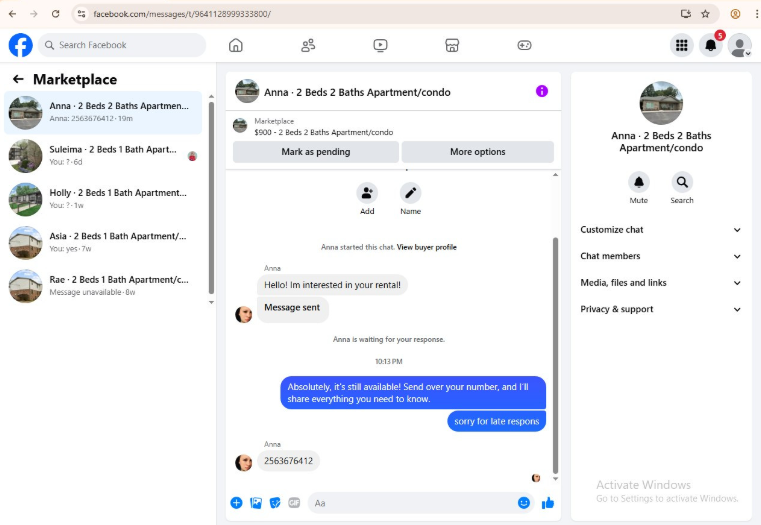The height and width of the screenshot is (525, 761).
Task: Open the Notifications bell with badge 5
Action: (x=711, y=45)
